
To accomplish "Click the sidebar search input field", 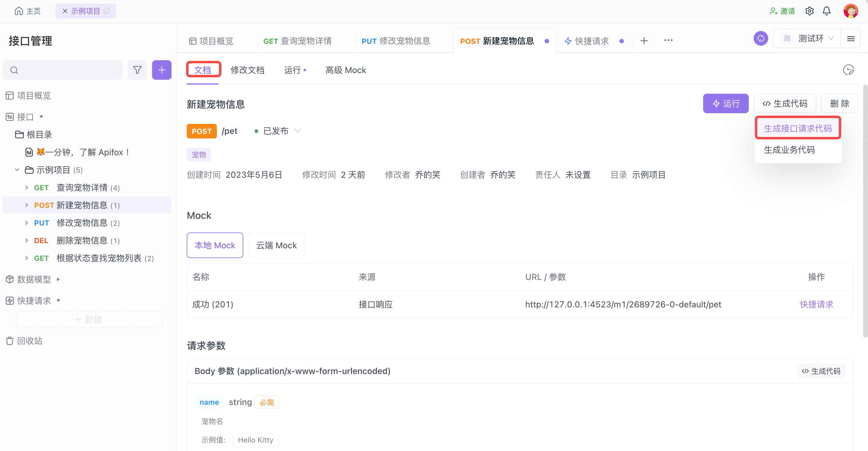I will coord(68,70).
